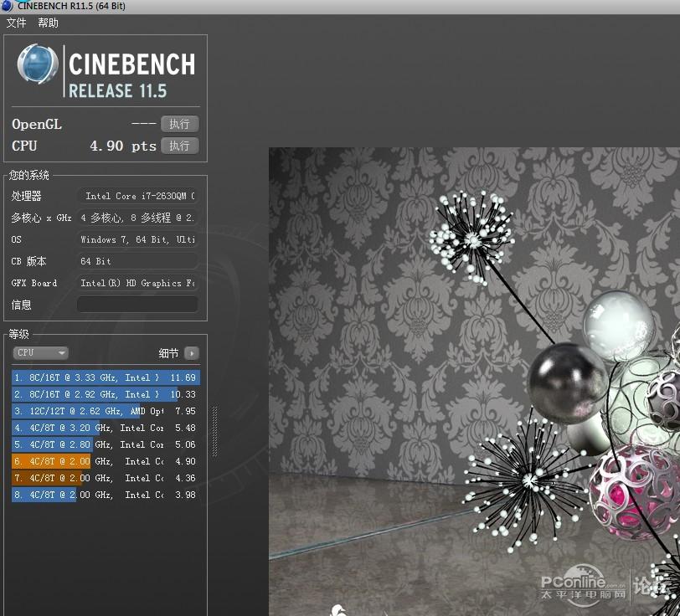Click the CB 版本 field showing 64 Bit

point(138,261)
